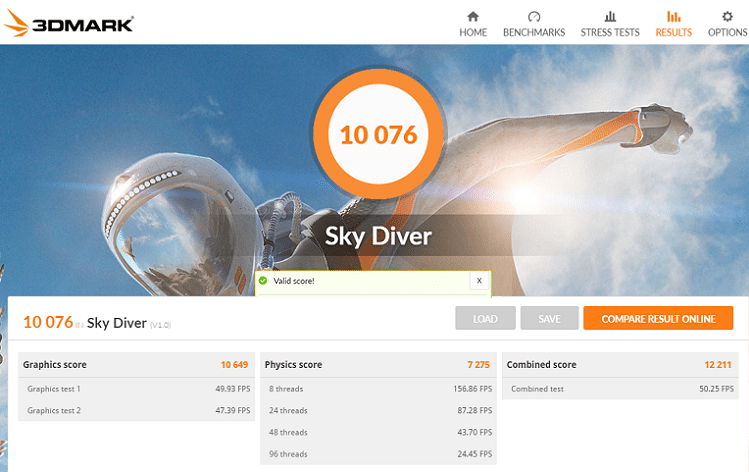The width and height of the screenshot is (749, 472).
Task: Dismiss the Valid score notification with X
Action: click(479, 280)
